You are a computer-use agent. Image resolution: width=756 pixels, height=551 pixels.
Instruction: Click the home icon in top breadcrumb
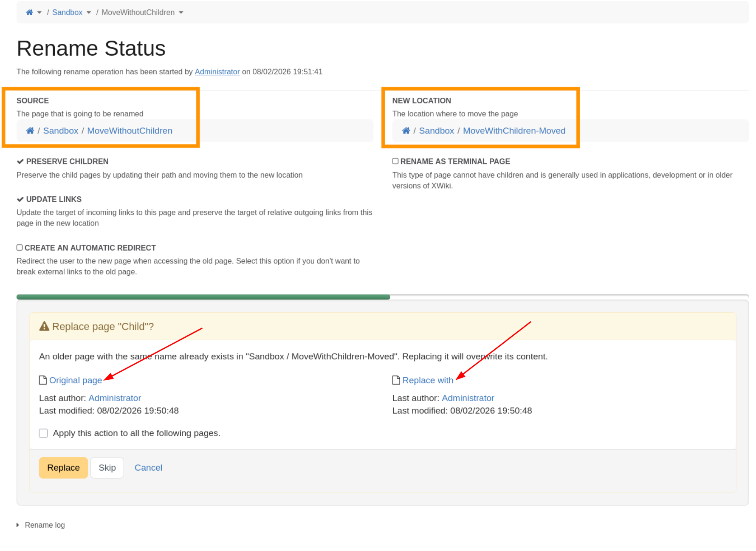pyautogui.click(x=29, y=12)
